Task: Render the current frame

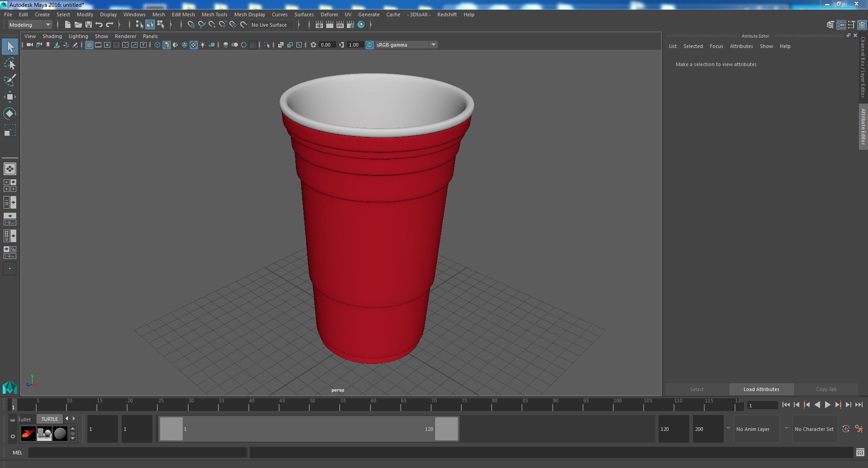Action: click(x=330, y=25)
